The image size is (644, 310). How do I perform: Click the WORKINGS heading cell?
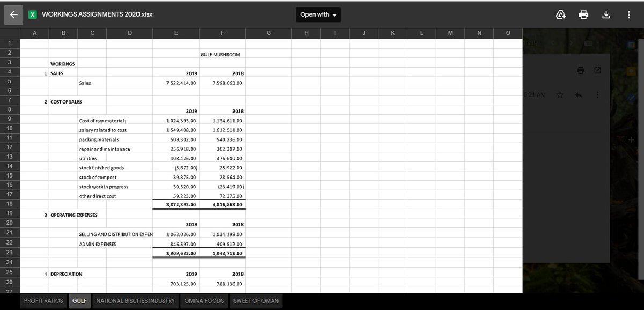coord(62,64)
